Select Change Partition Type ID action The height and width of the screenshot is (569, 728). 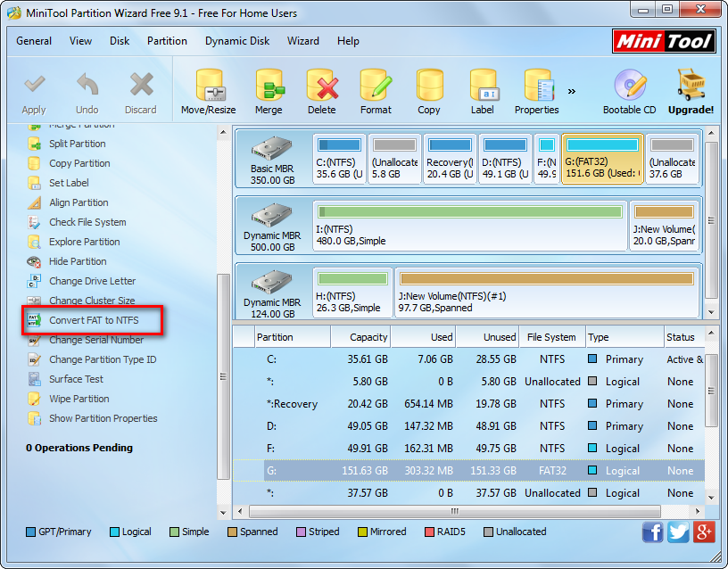[x=92, y=359]
